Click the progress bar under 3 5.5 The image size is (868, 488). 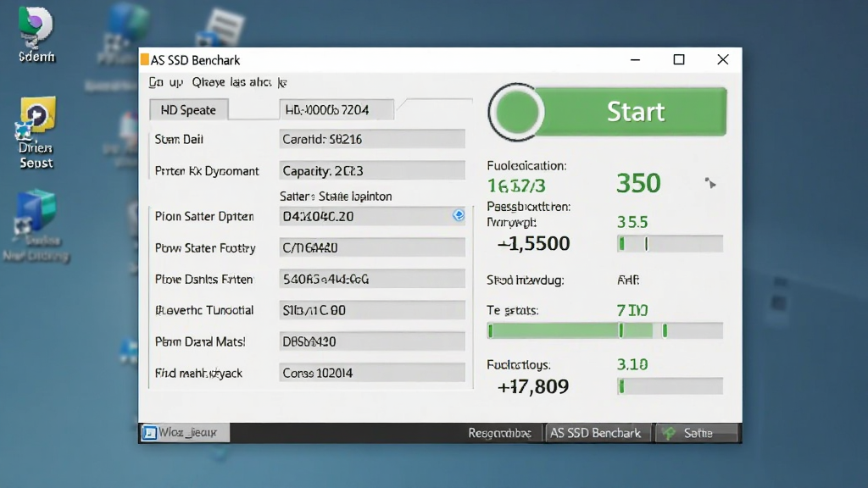click(670, 243)
